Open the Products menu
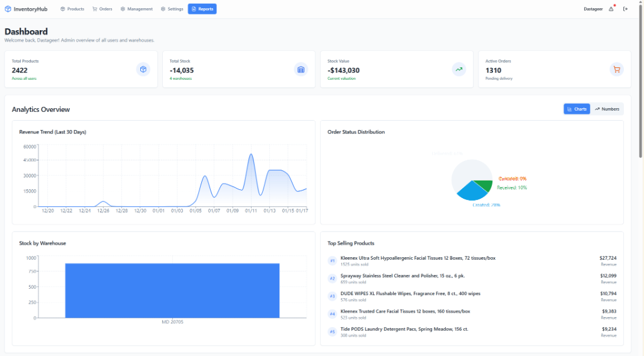 coord(72,9)
